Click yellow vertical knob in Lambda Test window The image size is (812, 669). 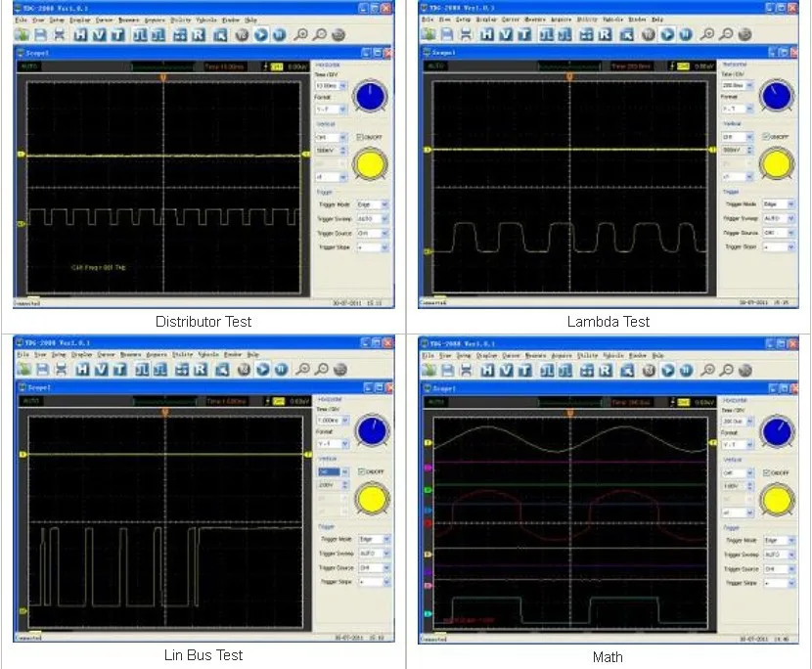point(776,164)
